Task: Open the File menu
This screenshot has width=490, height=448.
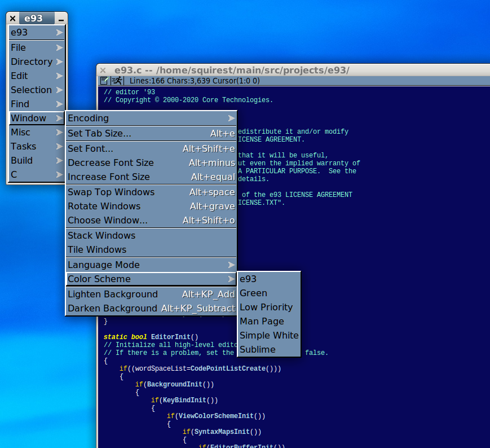Action: coord(37,47)
